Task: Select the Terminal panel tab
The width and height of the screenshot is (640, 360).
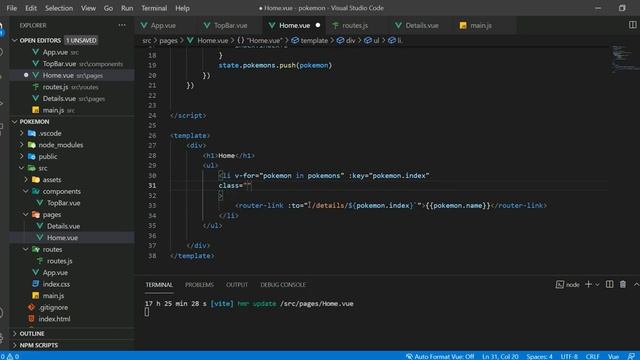Action: [159, 284]
